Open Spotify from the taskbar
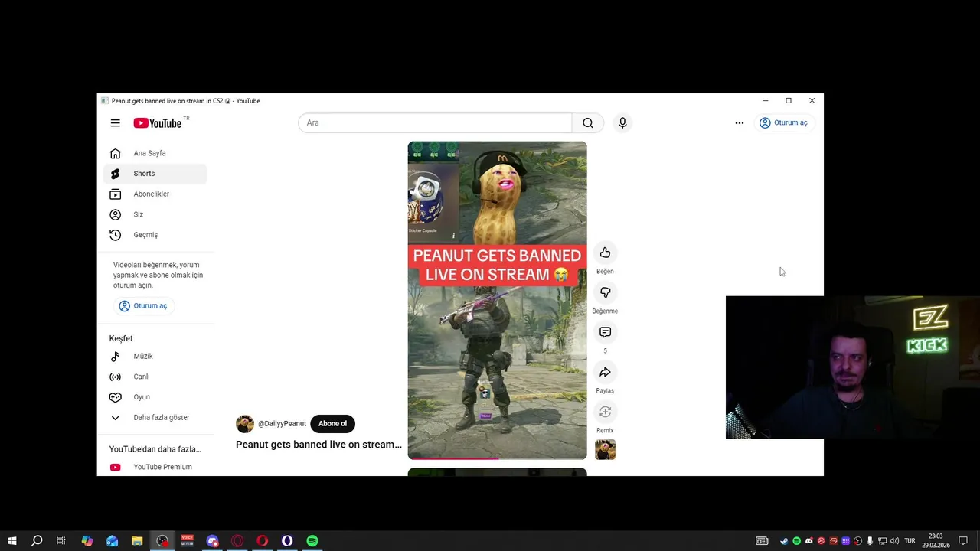Screen dimensions: 980x551 [x=312, y=541]
